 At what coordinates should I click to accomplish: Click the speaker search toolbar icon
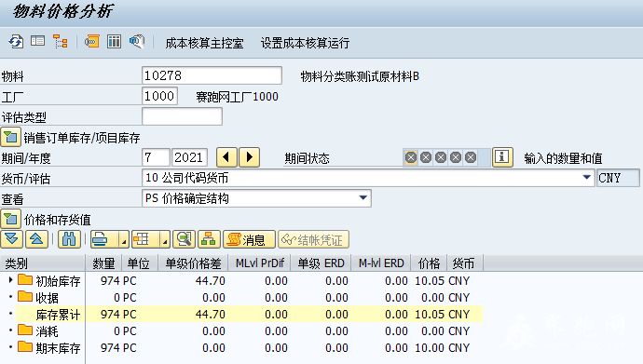(137, 41)
